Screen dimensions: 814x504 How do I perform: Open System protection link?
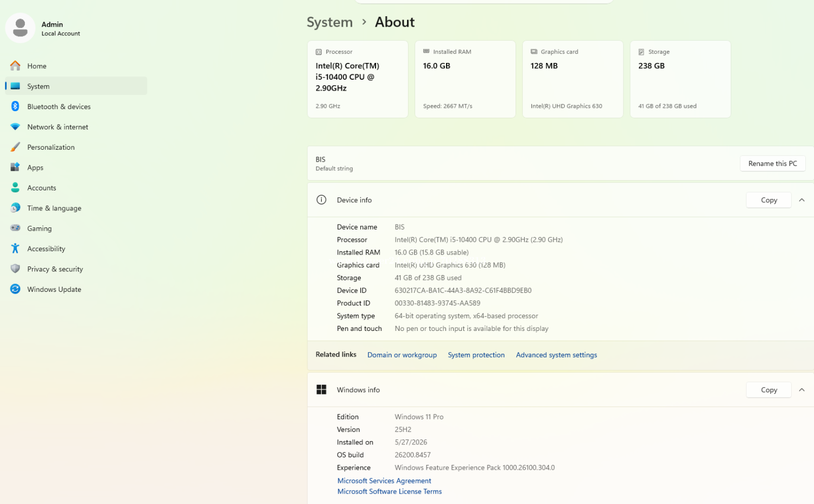pyautogui.click(x=476, y=355)
